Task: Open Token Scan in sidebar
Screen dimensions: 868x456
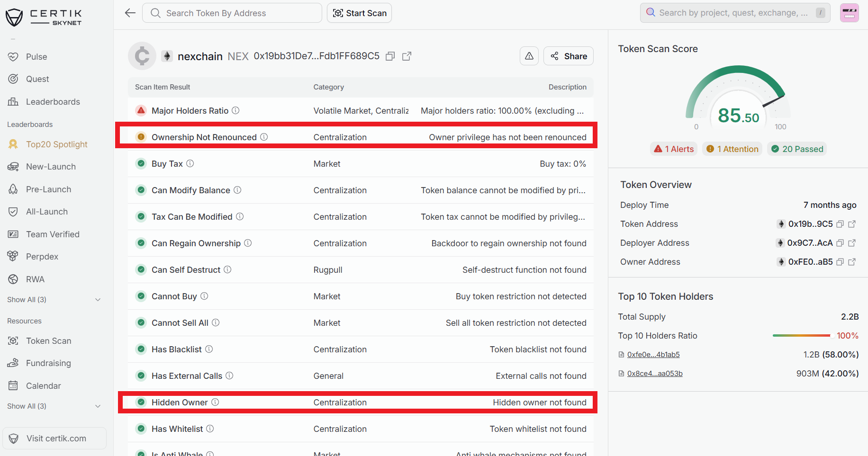Action: pos(48,341)
